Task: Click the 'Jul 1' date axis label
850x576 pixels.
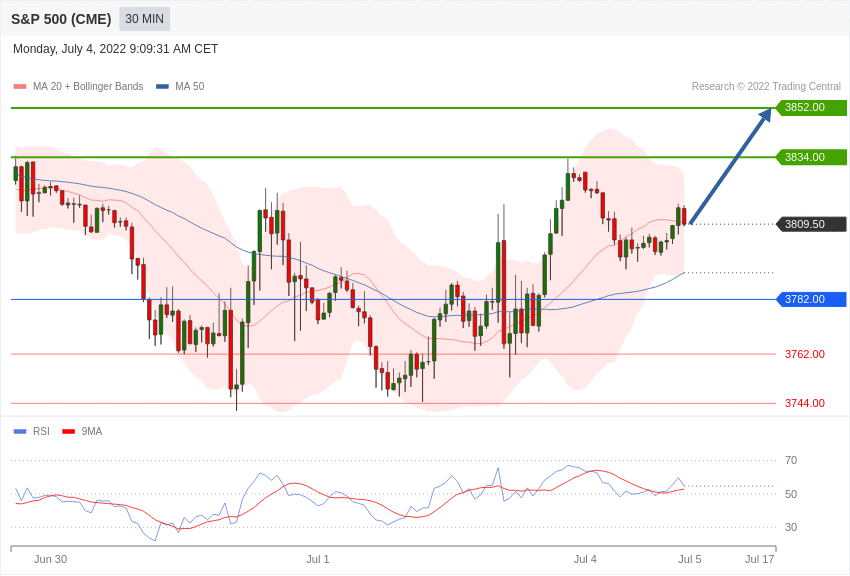Action: click(318, 559)
